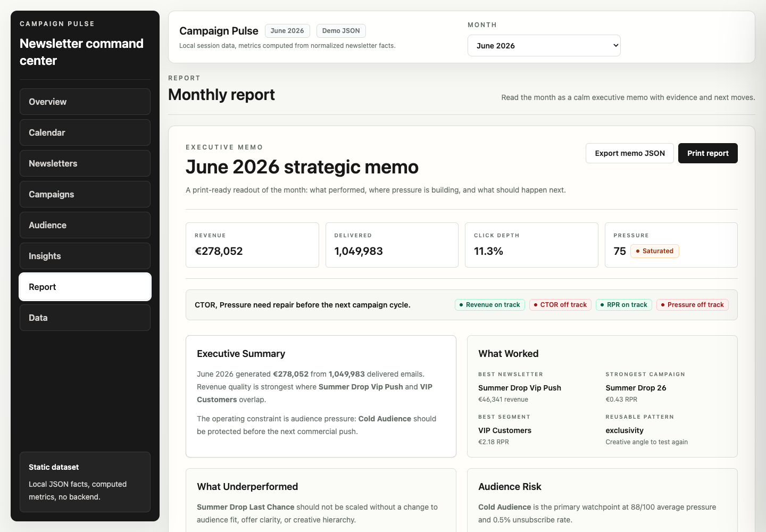Click Export memo JSON button

pyautogui.click(x=630, y=153)
